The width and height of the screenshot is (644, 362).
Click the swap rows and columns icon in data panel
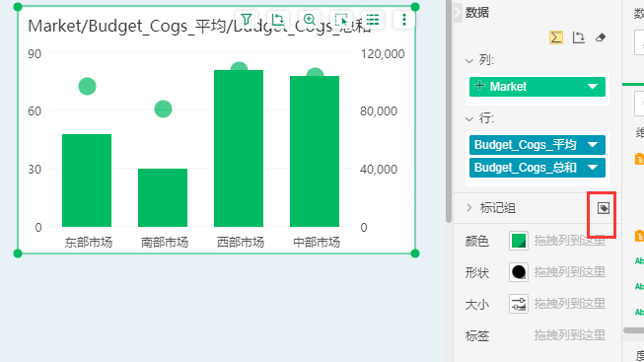578,37
